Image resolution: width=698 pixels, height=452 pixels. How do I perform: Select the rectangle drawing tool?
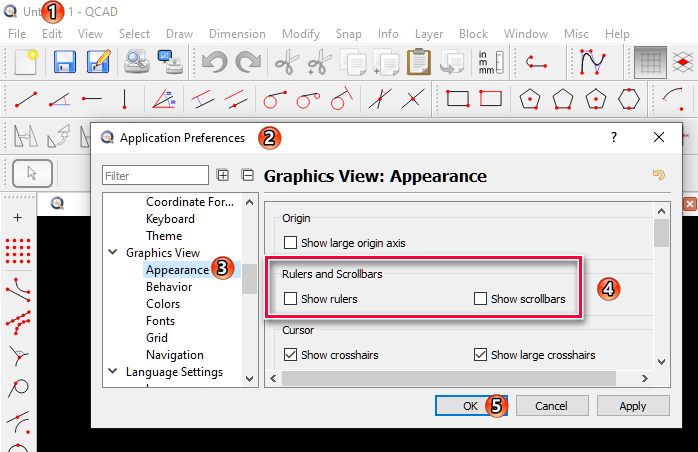458,99
